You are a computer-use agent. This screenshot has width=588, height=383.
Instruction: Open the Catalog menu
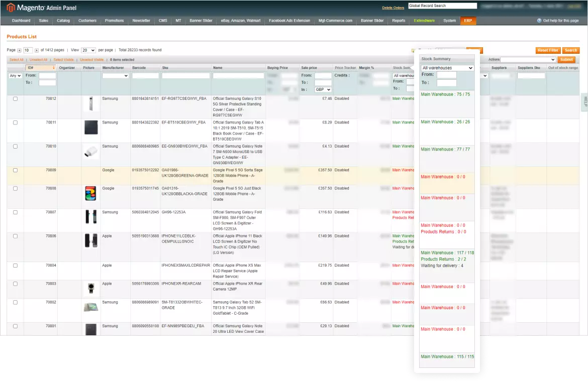pos(63,21)
